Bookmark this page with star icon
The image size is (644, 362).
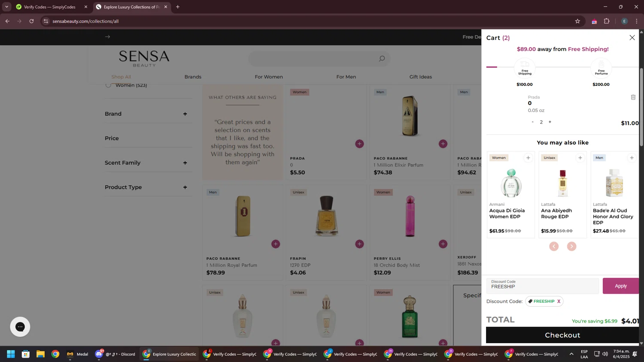click(577, 21)
